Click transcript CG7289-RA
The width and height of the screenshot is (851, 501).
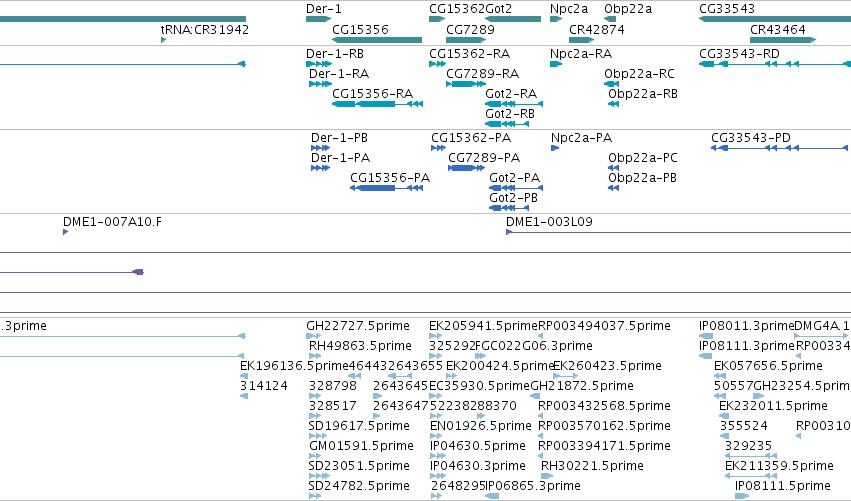tap(482, 74)
